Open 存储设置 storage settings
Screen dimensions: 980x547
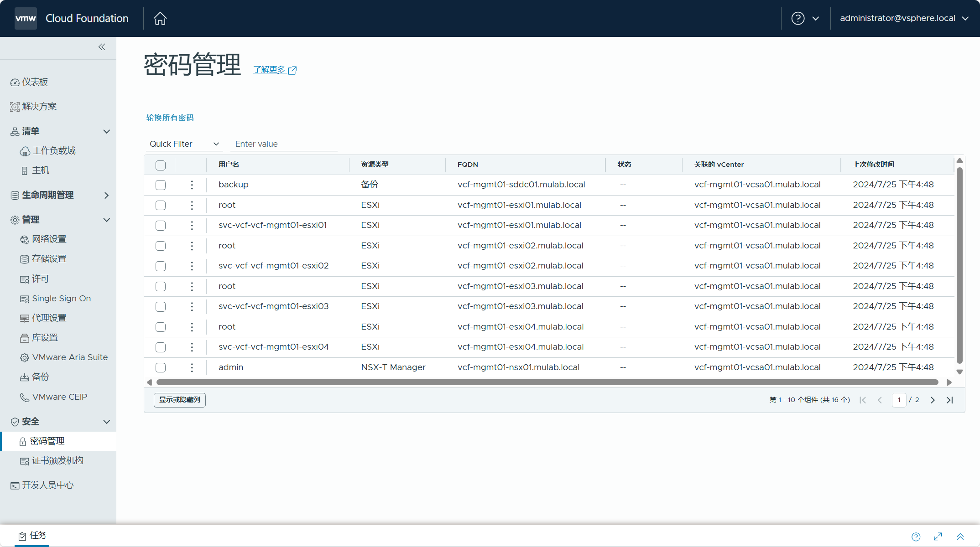(x=43, y=258)
